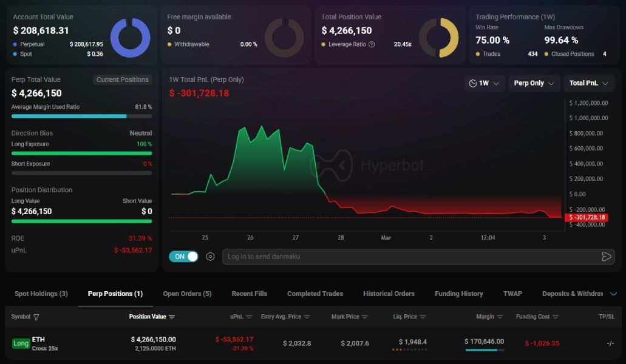Image resolution: width=626 pixels, height=364 pixels.
Task: Open the Historical Orders tab
Action: pos(389,294)
